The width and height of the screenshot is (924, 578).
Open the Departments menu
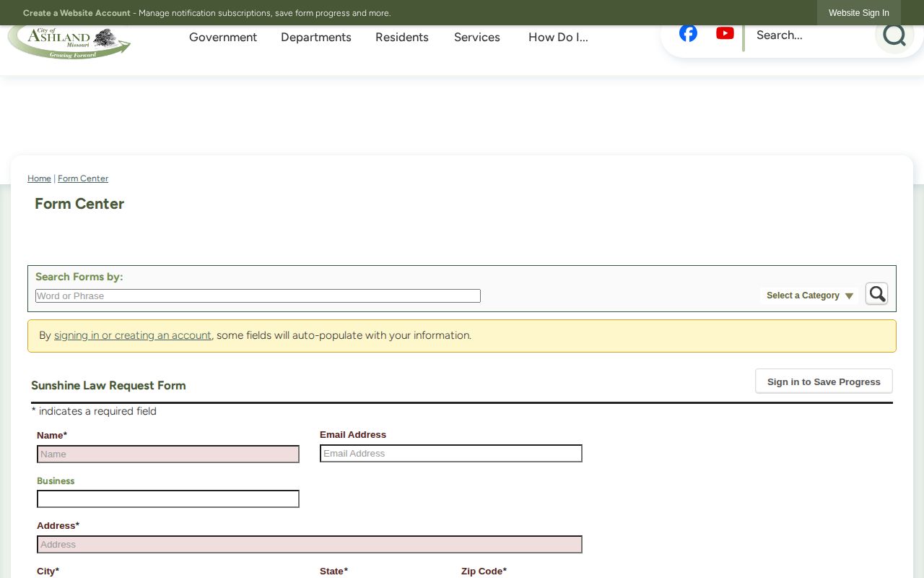coord(316,38)
